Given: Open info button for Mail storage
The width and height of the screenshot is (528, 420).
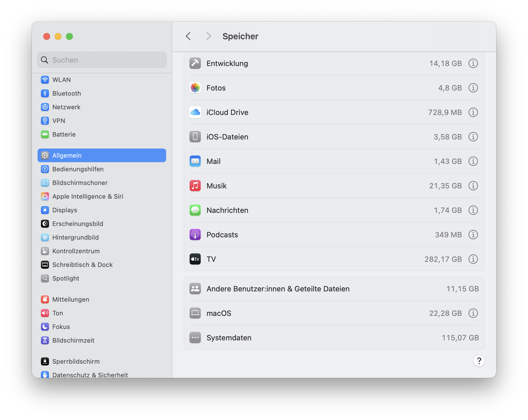Looking at the screenshot, I should coord(473,161).
